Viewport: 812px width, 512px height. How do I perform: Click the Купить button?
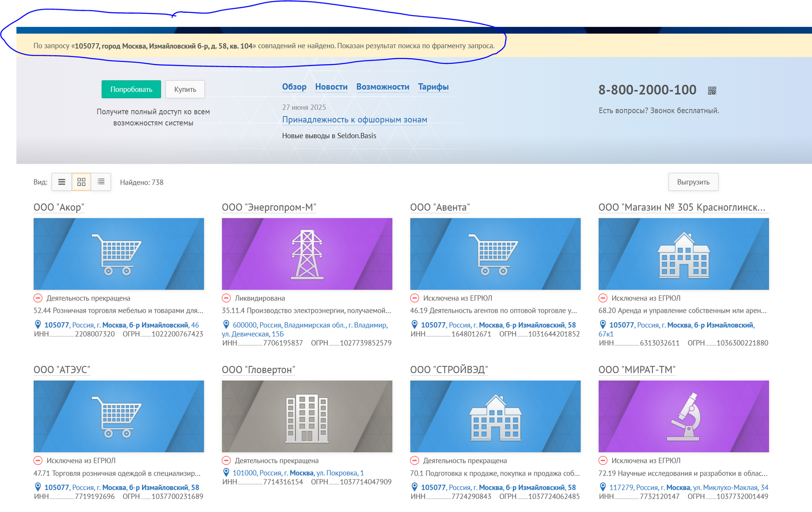pos(185,89)
